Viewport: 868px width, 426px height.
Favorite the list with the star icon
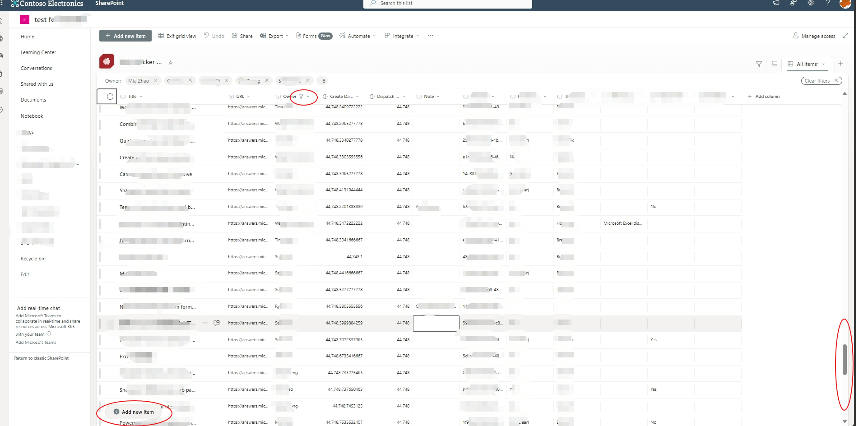pyautogui.click(x=171, y=63)
